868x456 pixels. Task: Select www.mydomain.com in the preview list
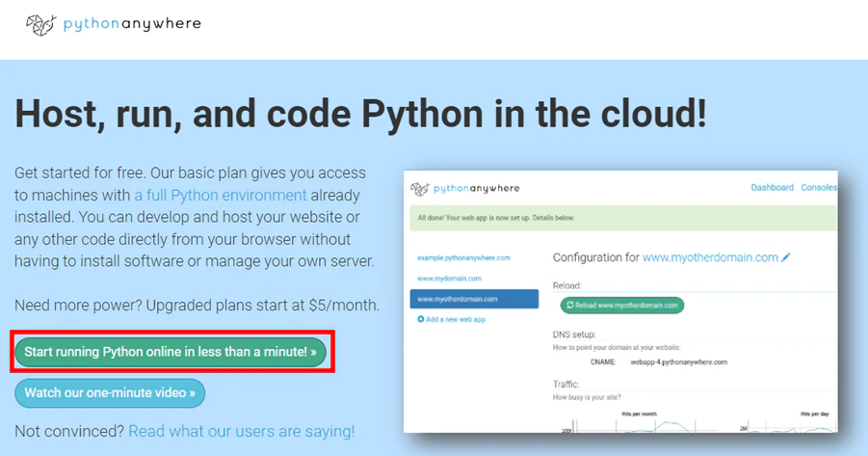pyautogui.click(x=450, y=279)
